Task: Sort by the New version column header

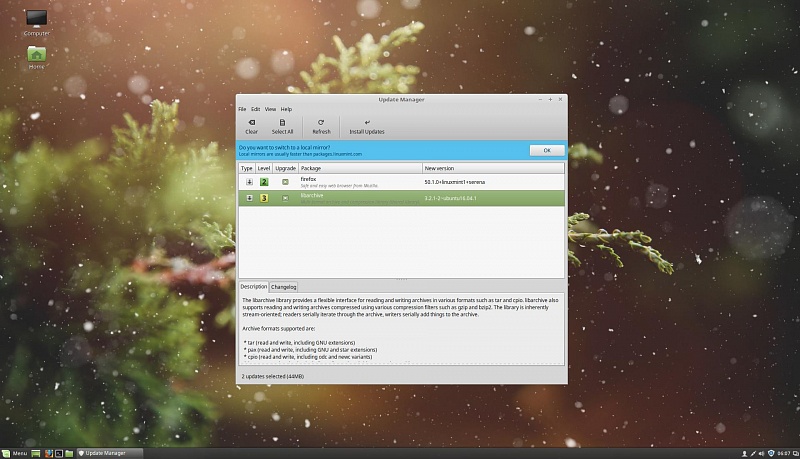Action: (x=490, y=169)
